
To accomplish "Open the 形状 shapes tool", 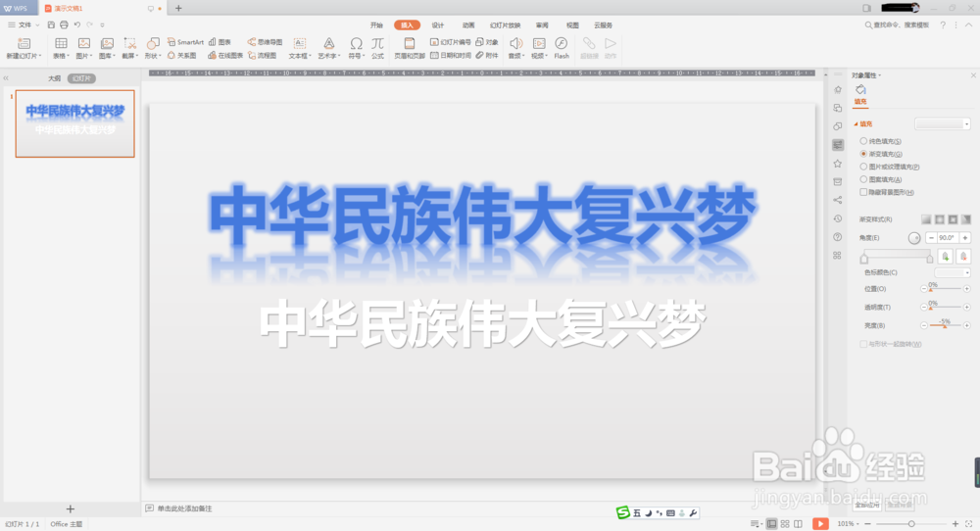I will [153, 43].
